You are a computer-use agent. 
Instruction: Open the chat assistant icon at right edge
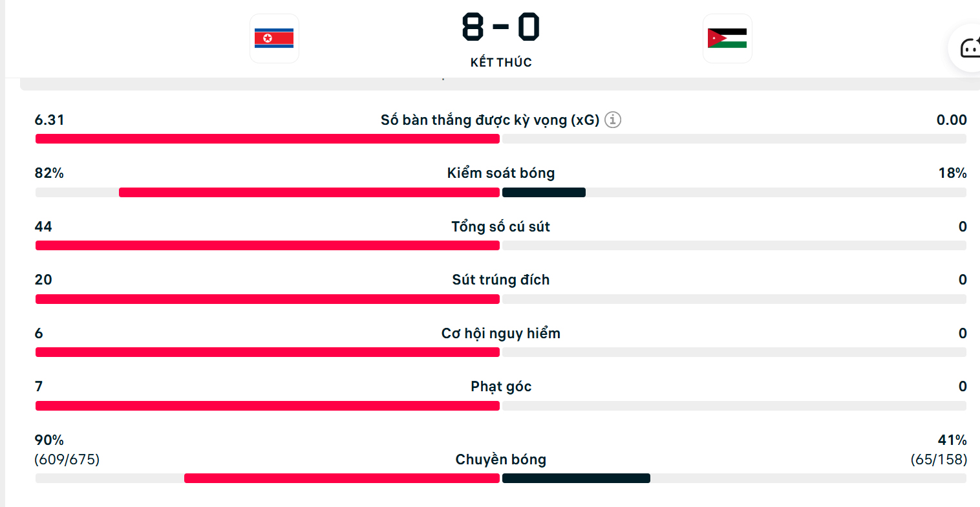click(968, 48)
